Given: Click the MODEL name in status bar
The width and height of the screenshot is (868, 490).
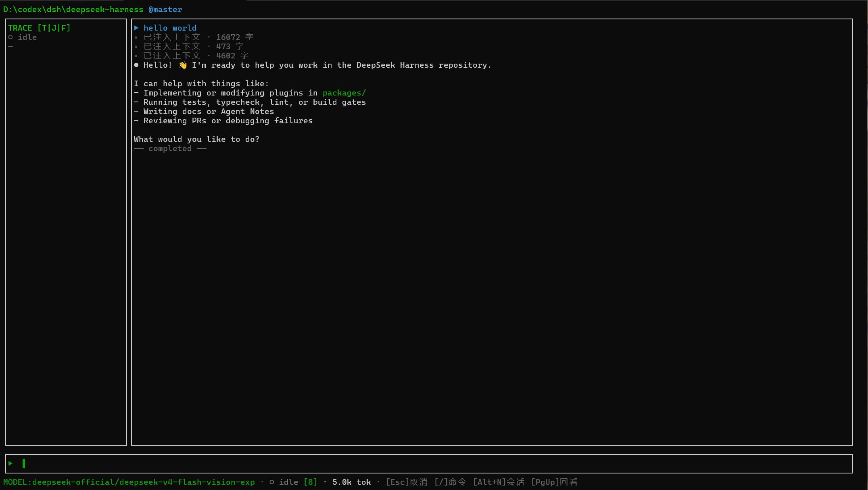Looking at the screenshot, I should [129, 482].
